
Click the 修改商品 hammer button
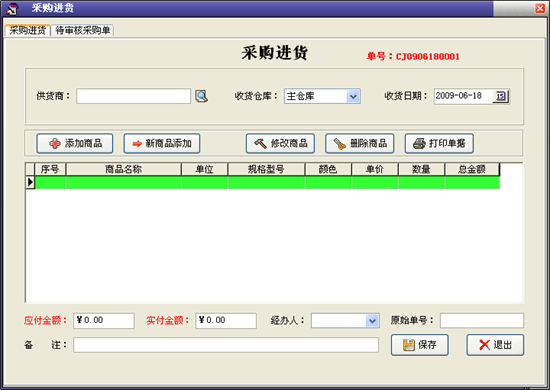280,143
